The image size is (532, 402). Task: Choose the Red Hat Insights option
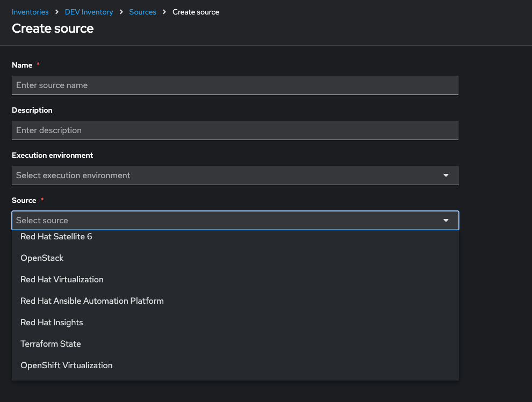pos(52,323)
